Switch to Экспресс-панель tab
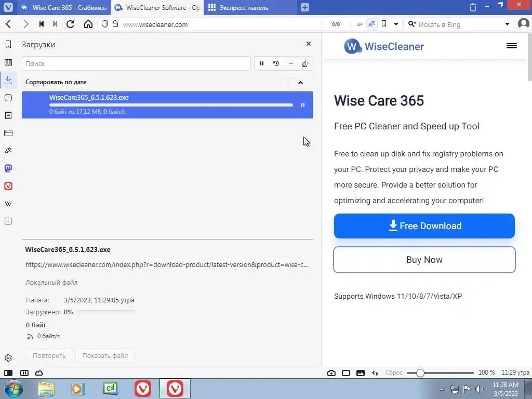 click(250, 7)
